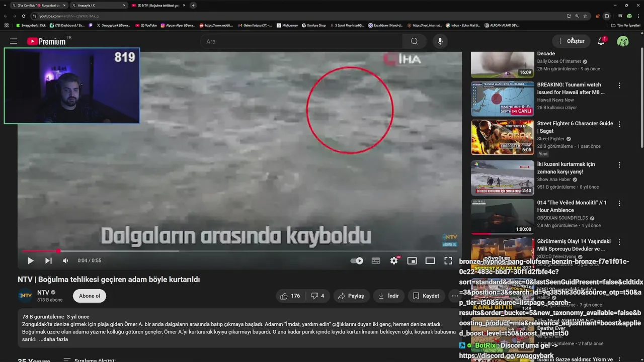Screen dimensions: 644x362
Task: Go back in browser history
Action: click(6, 16)
